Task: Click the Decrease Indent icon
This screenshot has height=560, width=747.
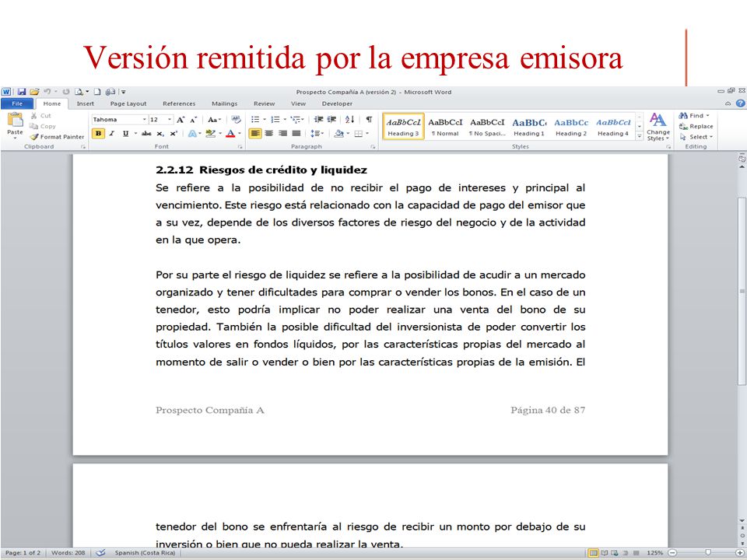Action: [318, 120]
